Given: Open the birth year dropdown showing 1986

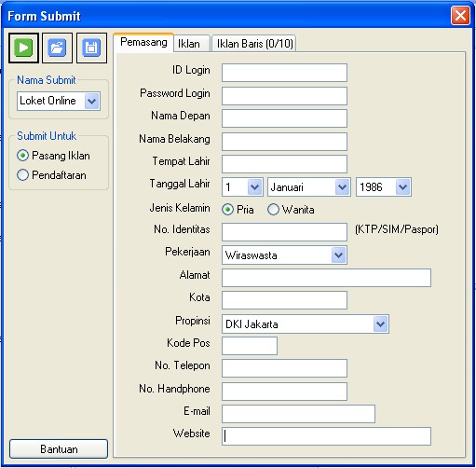Looking at the screenshot, I should coord(402,187).
